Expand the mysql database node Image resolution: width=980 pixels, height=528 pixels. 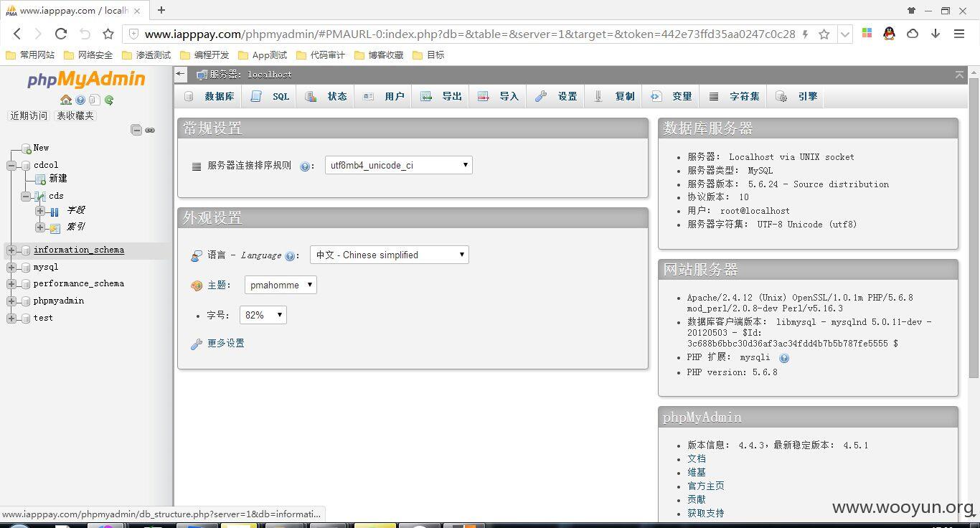(11, 267)
